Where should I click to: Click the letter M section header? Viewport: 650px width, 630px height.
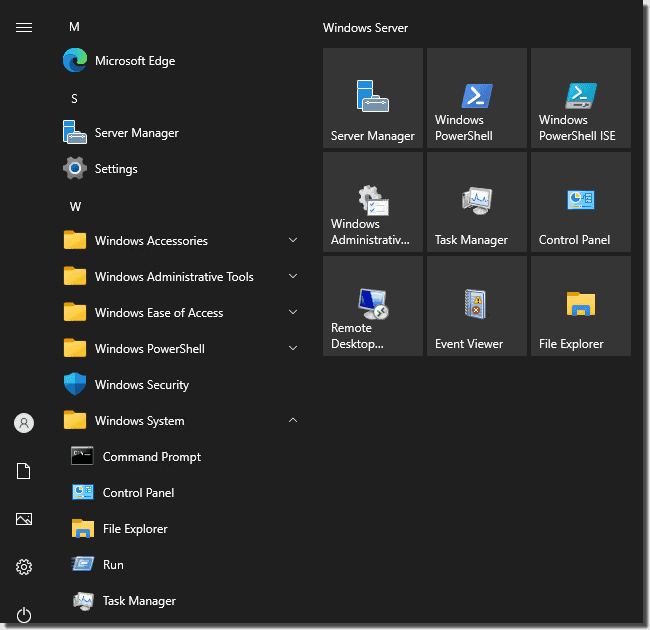74,27
